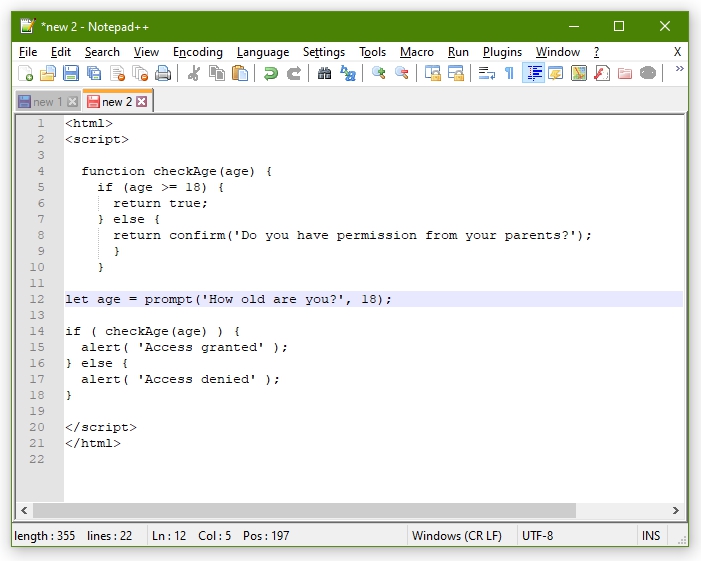Toggle the Folder as Workspace icon
This screenshot has width=701, height=561.
(x=625, y=73)
